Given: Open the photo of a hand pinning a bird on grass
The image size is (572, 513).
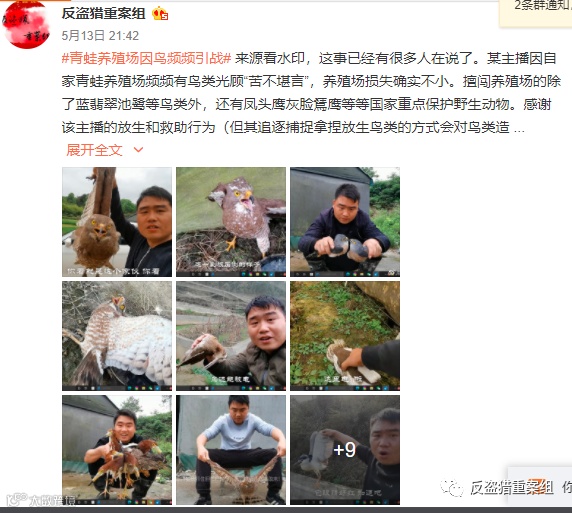Looking at the screenshot, I should coord(345,336).
